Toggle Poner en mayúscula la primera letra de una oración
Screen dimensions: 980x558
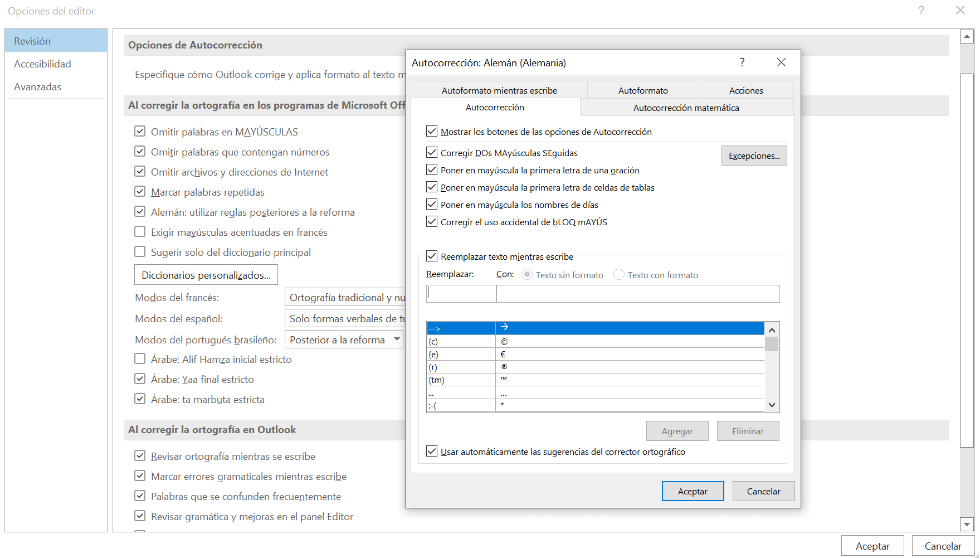(x=432, y=170)
